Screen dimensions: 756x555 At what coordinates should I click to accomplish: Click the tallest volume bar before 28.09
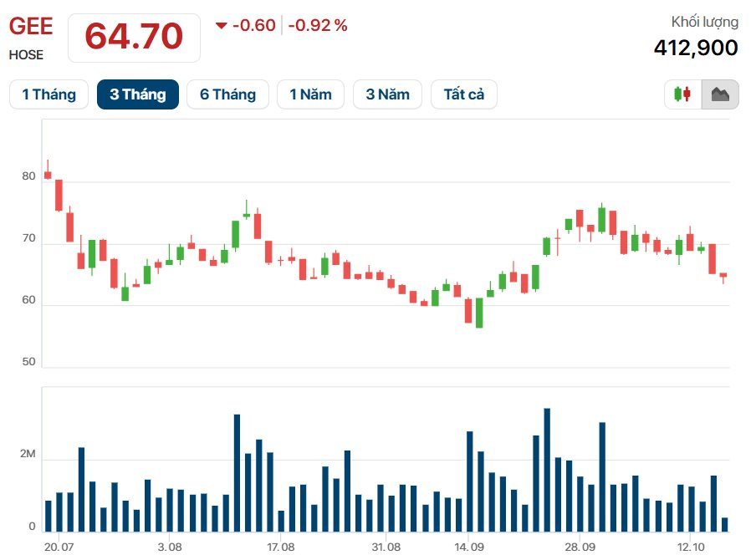click(x=547, y=470)
